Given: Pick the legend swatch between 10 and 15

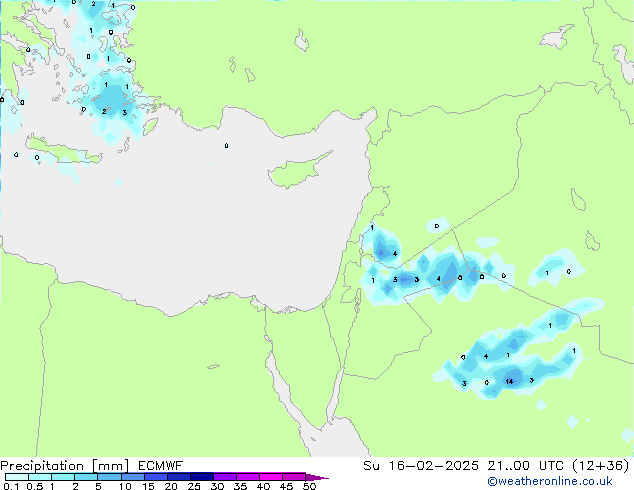Looking at the screenshot, I should click(132, 477).
